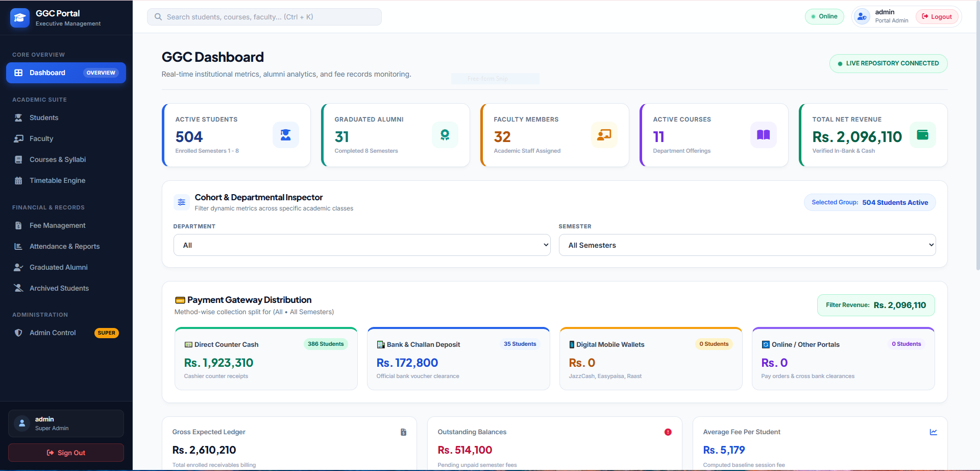Image resolution: width=980 pixels, height=471 pixels.
Task: Click the Filter Revenue Rs. 2,096,110 badge
Action: [876, 305]
